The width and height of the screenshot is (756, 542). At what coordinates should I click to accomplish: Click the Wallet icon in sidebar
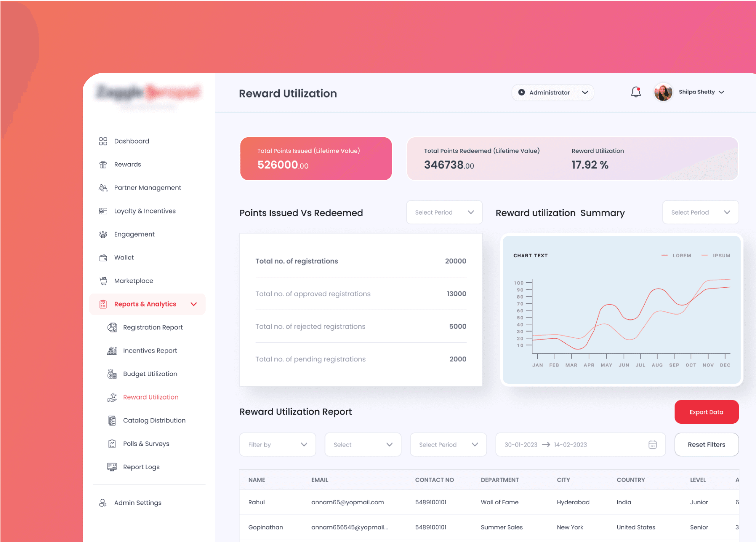point(103,257)
